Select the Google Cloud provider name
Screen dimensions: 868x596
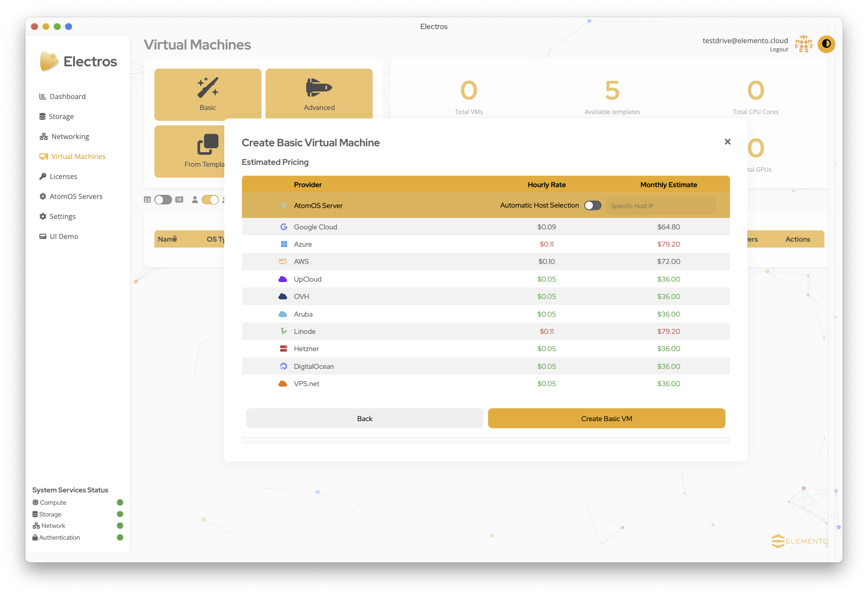click(316, 227)
